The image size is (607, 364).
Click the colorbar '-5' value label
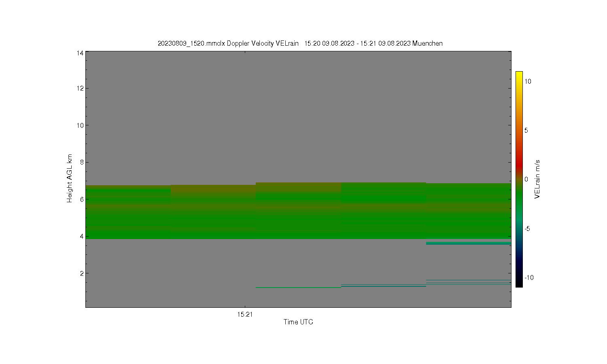[527, 229]
